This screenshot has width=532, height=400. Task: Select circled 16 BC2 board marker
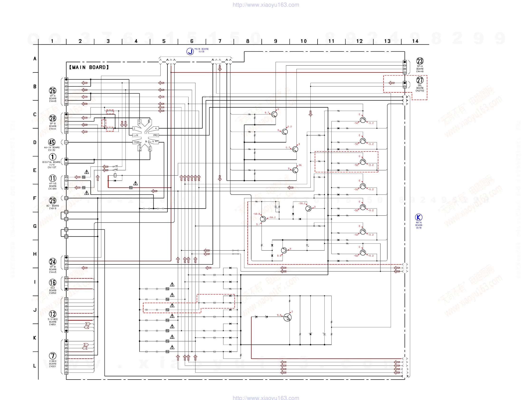(x=52, y=283)
